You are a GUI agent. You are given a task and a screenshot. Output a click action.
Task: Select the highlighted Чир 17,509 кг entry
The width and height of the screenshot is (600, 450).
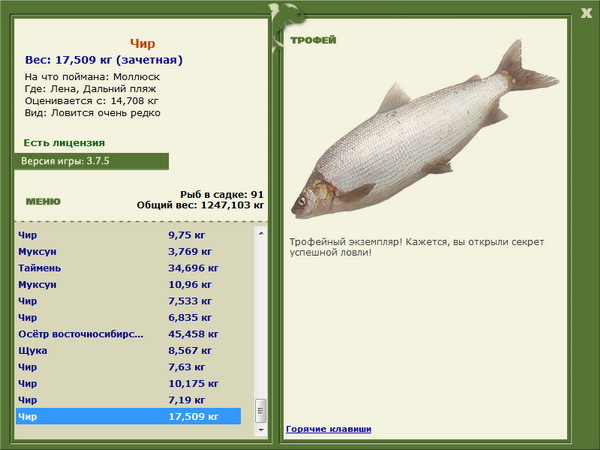[x=128, y=416]
